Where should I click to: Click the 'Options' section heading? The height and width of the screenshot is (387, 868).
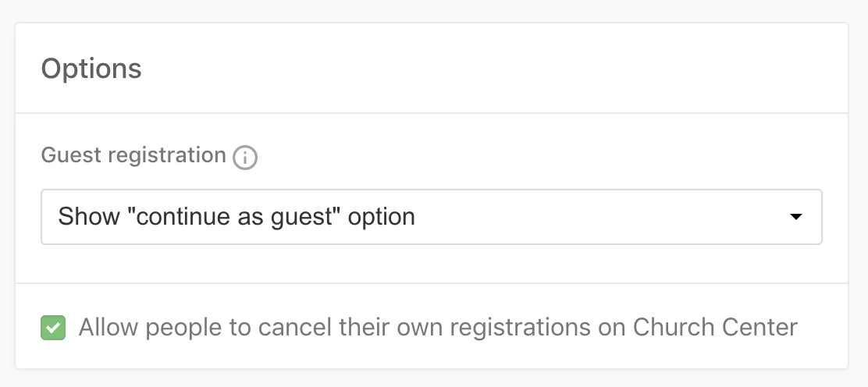91,69
